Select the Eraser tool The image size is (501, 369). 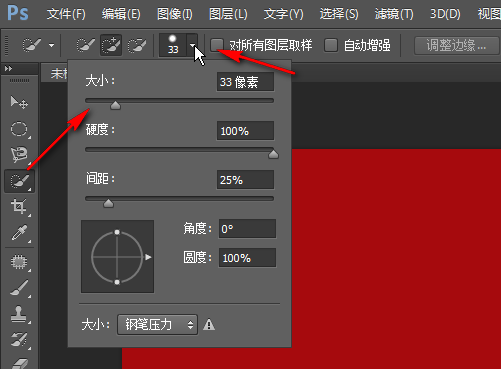point(19,363)
